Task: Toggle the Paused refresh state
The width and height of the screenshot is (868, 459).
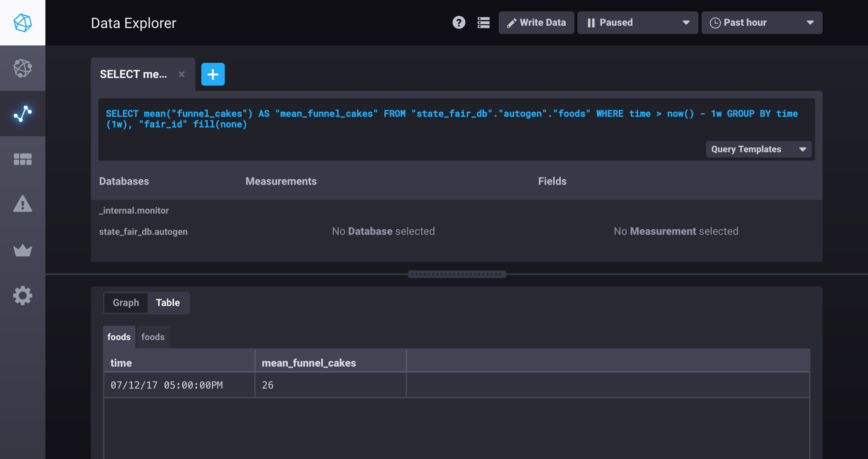Action: pyautogui.click(x=610, y=23)
